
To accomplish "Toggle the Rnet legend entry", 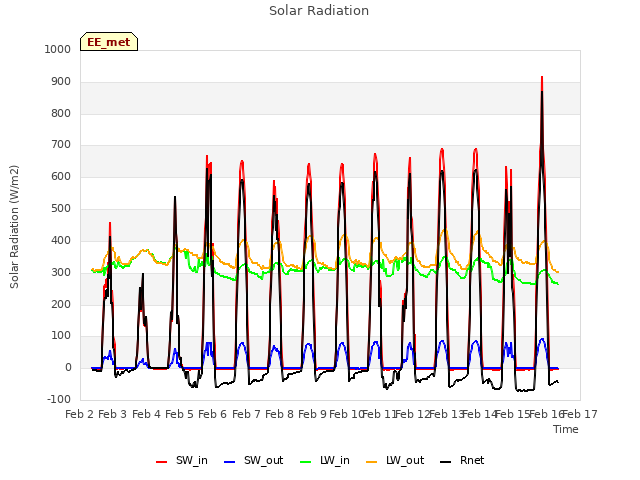I will [462, 461].
